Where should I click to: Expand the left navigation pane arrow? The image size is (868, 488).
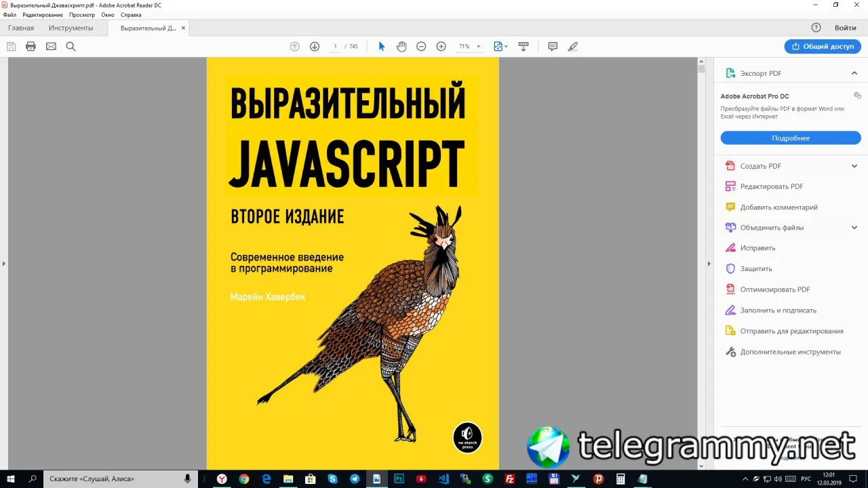coord(3,264)
